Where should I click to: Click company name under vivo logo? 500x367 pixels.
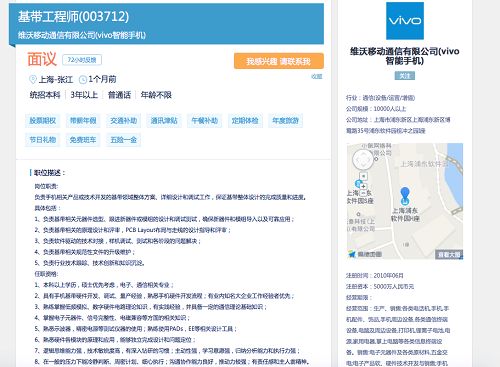click(405, 56)
